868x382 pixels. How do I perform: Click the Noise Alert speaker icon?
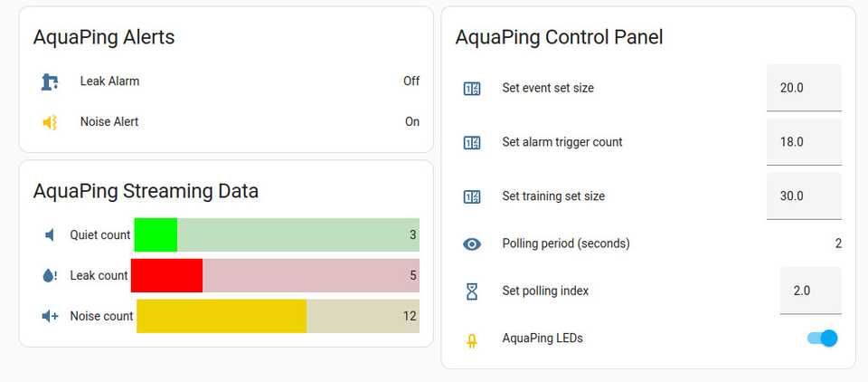(x=50, y=122)
